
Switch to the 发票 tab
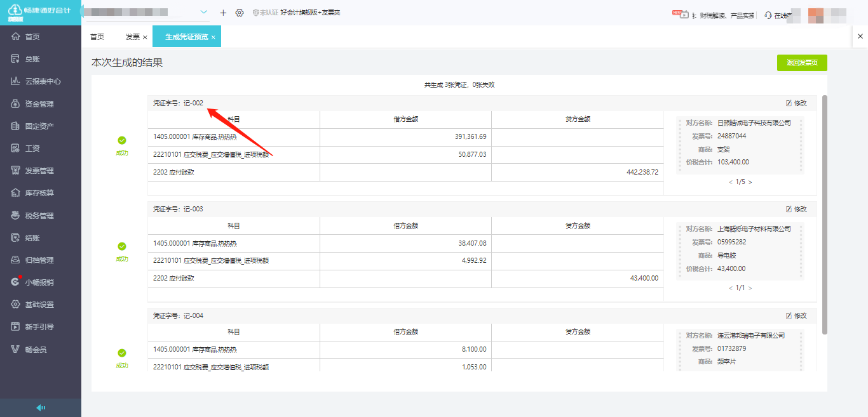point(132,37)
